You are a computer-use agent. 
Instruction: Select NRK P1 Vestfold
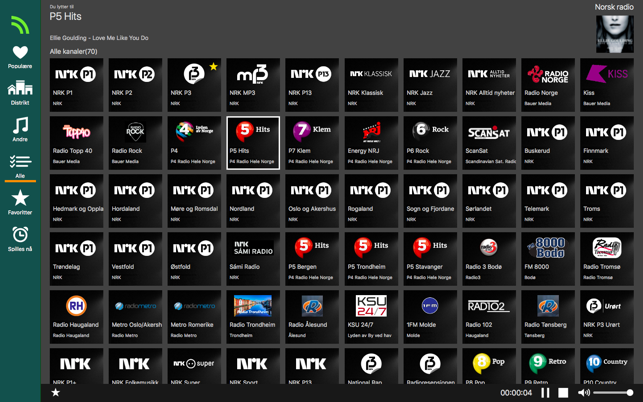pos(135,259)
